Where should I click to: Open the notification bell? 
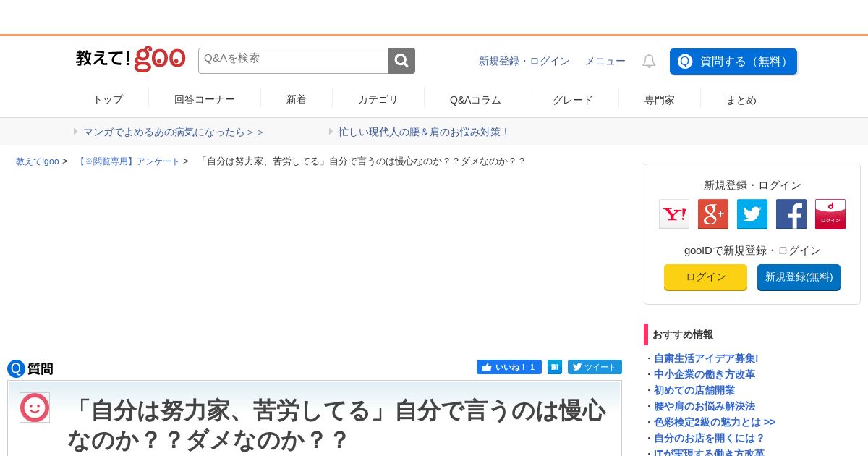point(649,61)
